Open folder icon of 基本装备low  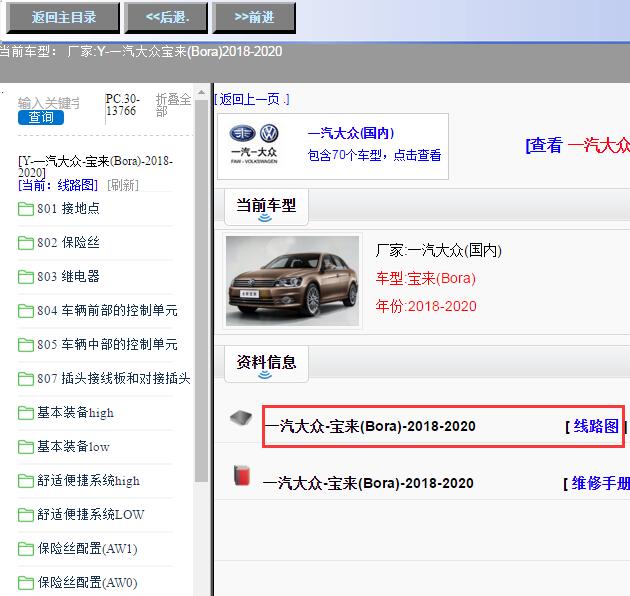click(x=26, y=446)
